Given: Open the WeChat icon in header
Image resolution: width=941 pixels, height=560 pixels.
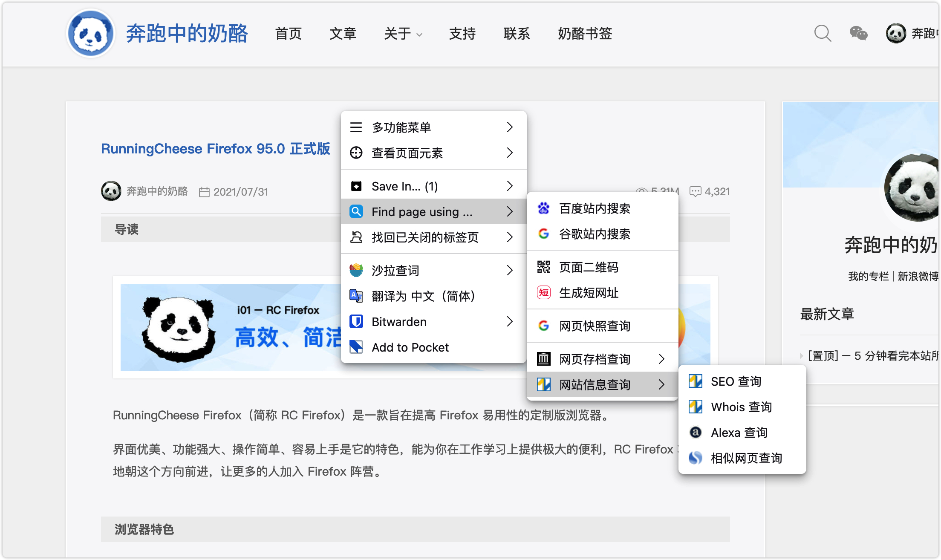Looking at the screenshot, I should click(x=858, y=33).
